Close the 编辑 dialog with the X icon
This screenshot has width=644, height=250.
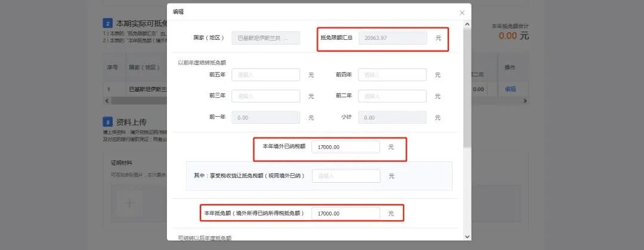[462, 12]
